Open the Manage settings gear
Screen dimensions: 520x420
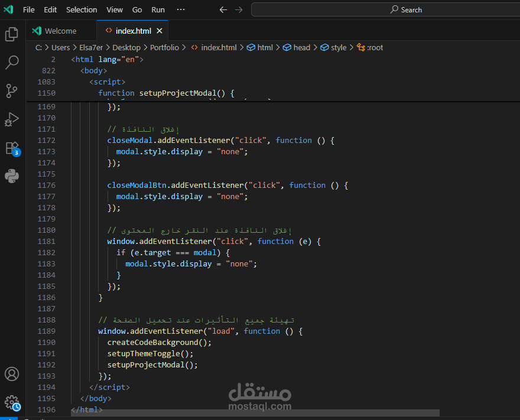pos(12,402)
